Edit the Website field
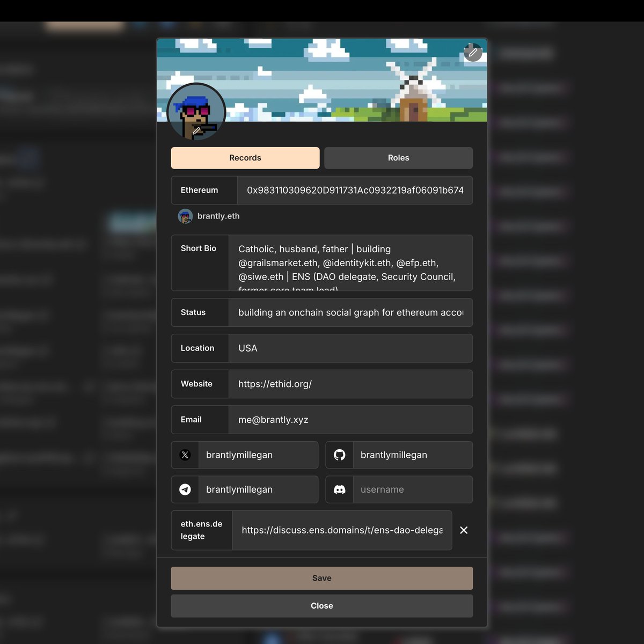 click(350, 384)
